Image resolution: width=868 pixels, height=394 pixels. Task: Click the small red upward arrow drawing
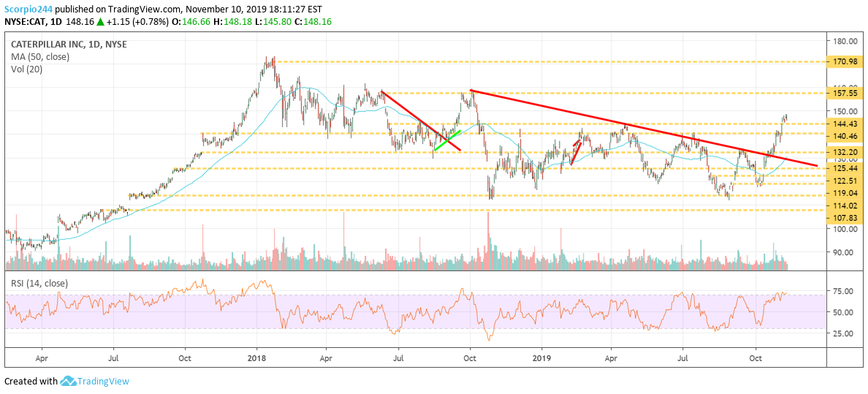pyautogui.click(x=575, y=151)
